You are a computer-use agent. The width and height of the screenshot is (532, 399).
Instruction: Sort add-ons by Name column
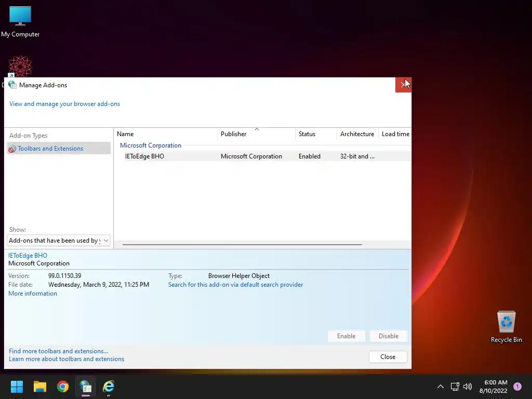point(166,134)
